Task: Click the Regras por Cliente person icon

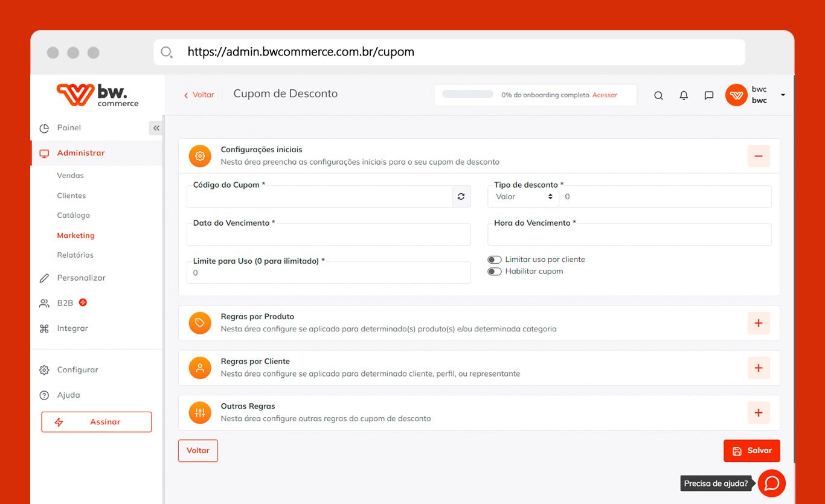Action: [x=200, y=368]
